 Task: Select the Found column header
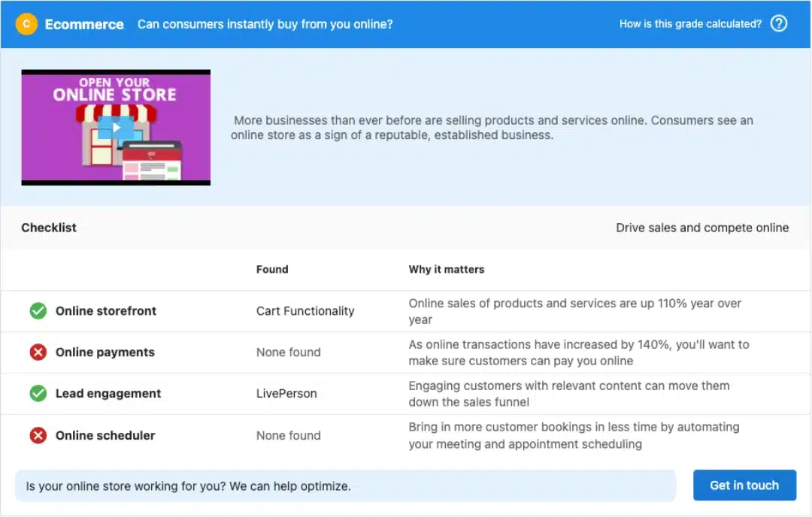pos(272,269)
